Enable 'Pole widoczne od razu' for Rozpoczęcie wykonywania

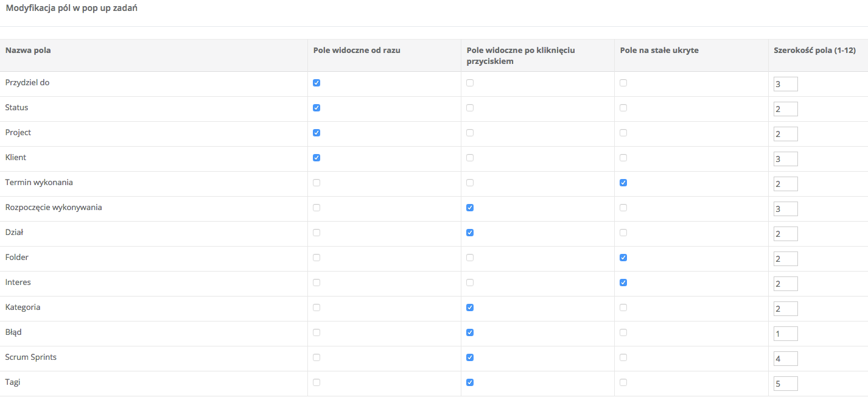click(317, 208)
